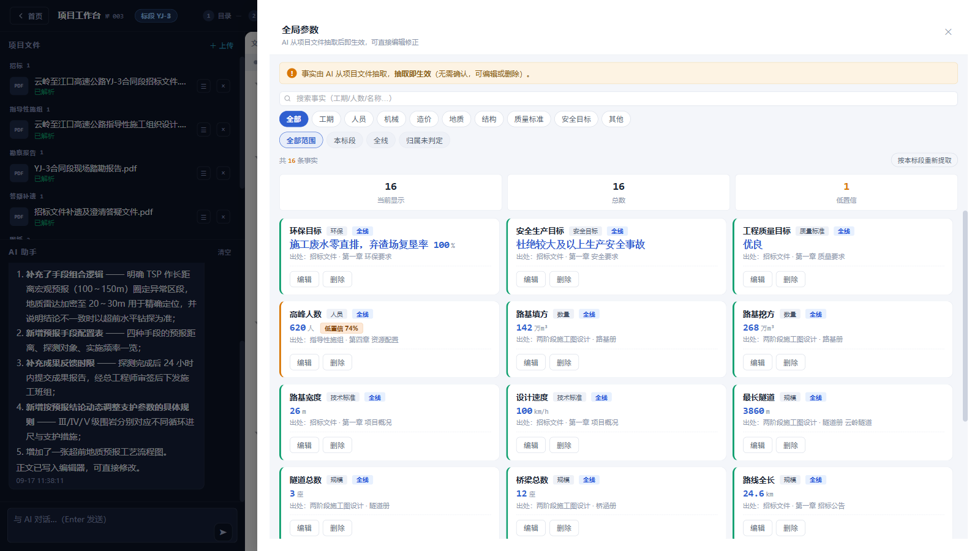Click 清空 to clear the AI 助手 chat
This screenshot has width=980, height=551.
pos(225,252)
